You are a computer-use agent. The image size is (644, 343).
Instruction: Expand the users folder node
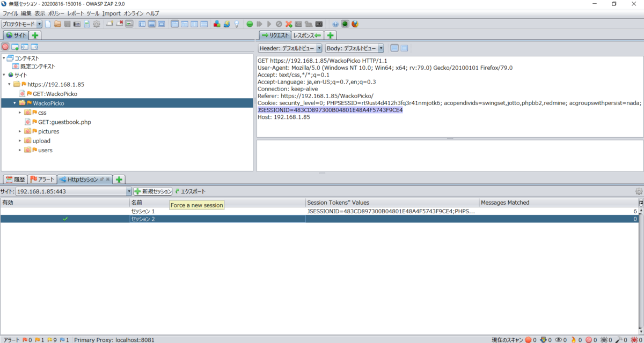click(20, 150)
